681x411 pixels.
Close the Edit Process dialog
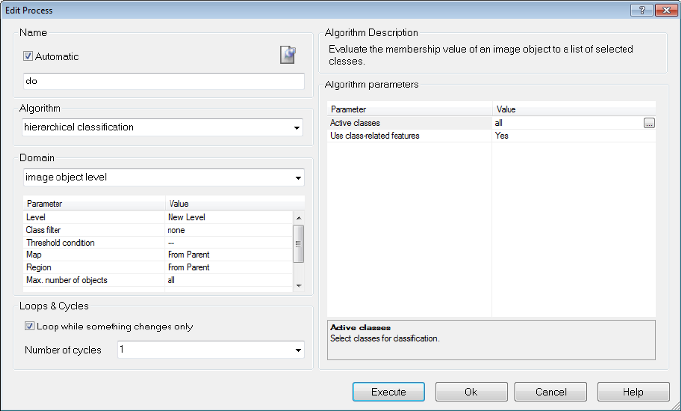pyautogui.click(x=661, y=8)
